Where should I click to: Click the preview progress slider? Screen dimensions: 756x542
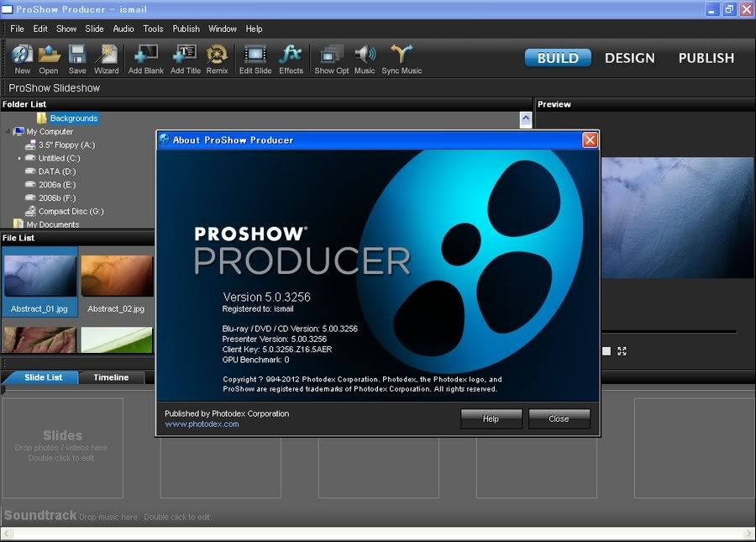[669, 332]
